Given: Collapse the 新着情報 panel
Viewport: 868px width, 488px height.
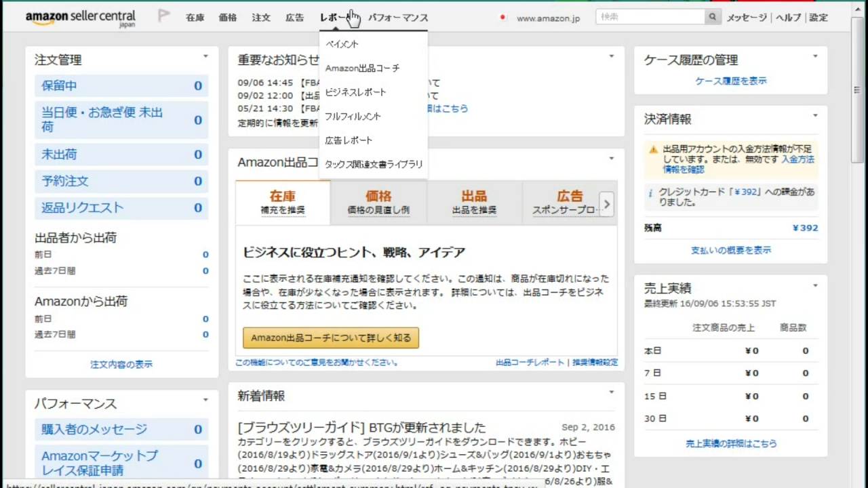Looking at the screenshot, I should tap(611, 392).
